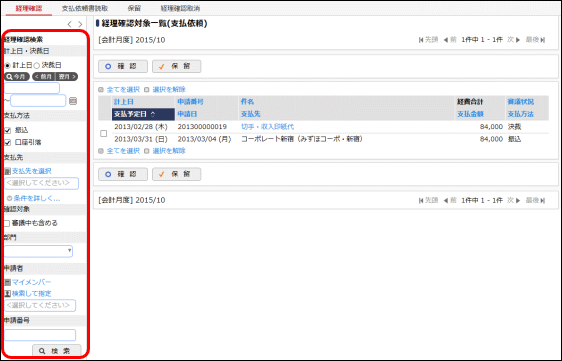This screenshot has height=361, width=562.
Task: Sort by 支払先 column header
Action: 251,114
